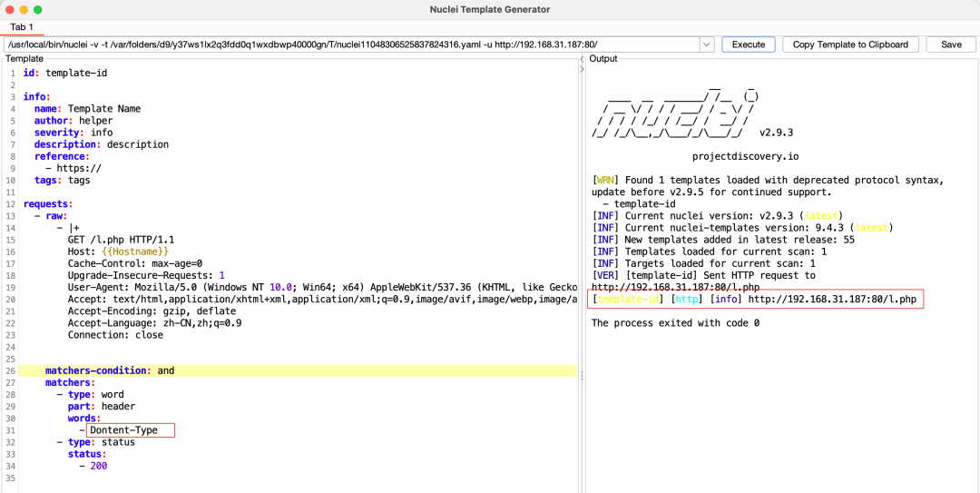The image size is (980, 493).
Task: Click the '- type: status' line
Action: click(x=95, y=442)
